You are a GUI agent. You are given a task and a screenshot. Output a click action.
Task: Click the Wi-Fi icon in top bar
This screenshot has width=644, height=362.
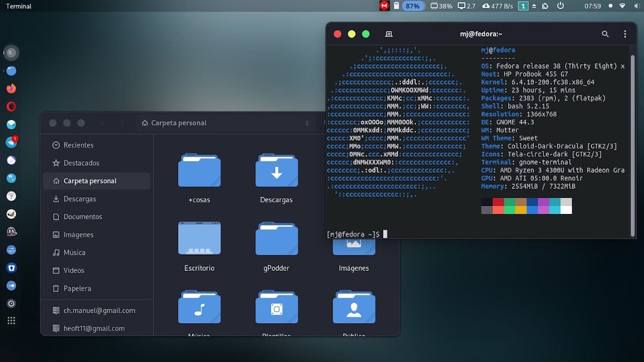[623, 6]
